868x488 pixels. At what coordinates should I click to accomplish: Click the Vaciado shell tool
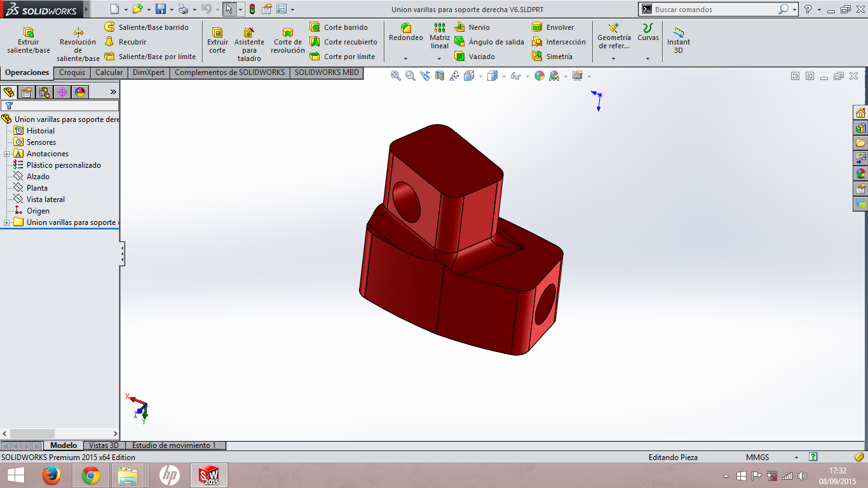pyautogui.click(x=475, y=57)
